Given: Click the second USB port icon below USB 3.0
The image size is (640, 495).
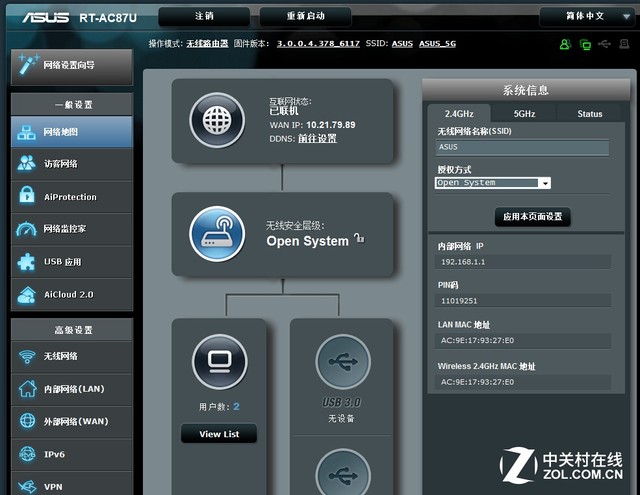Looking at the screenshot, I should (343, 473).
